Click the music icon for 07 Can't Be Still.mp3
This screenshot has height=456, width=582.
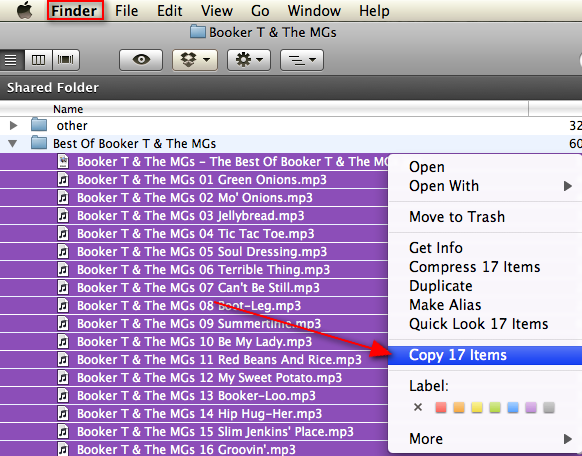click(63, 288)
